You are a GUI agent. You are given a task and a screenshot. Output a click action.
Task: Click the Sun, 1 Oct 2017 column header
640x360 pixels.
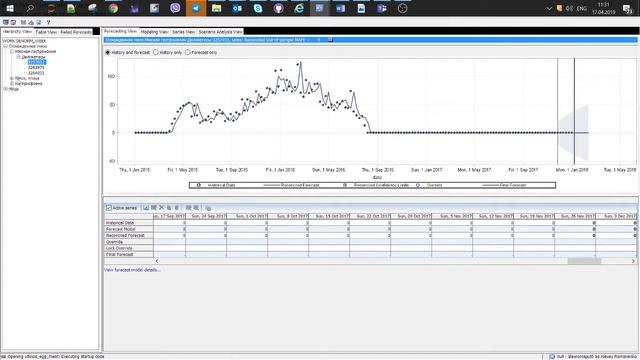[247, 216]
